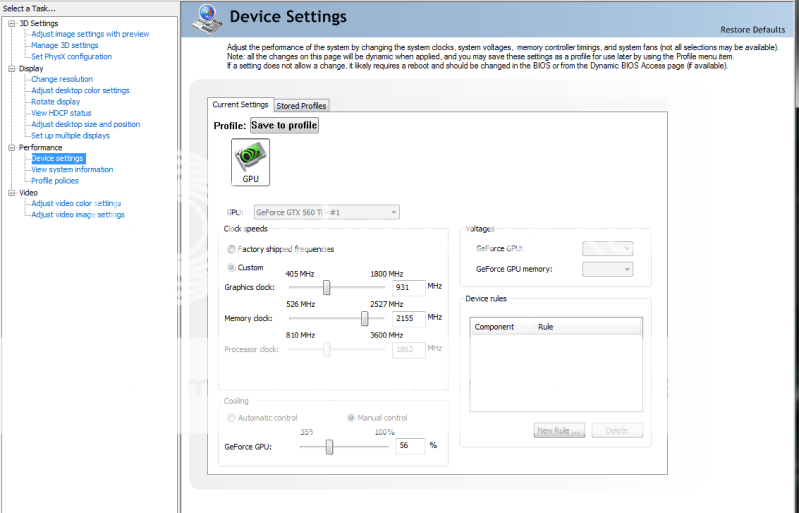
Task: Collapse the 3D Settings tree node
Action: pos(10,23)
